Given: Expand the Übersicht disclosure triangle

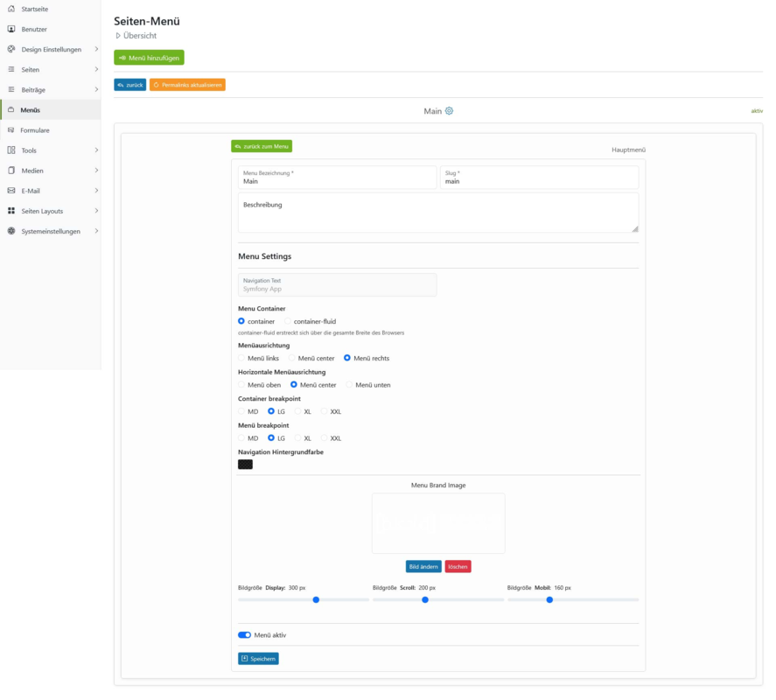Looking at the screenshot, I should [x=118, y=36].
